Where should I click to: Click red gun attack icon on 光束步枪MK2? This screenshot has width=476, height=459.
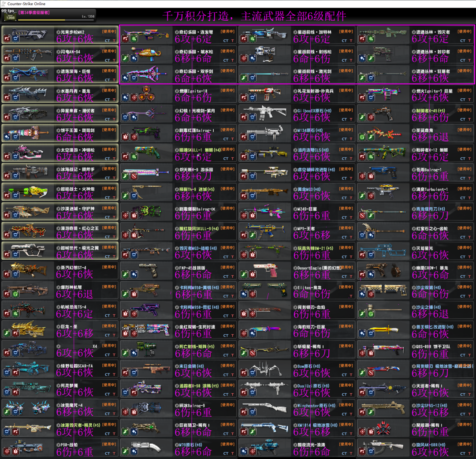[x=7, y=39]
